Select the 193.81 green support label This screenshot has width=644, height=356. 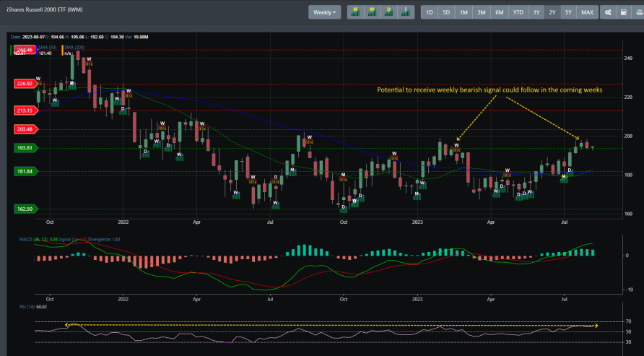click(x=25, y=148)
